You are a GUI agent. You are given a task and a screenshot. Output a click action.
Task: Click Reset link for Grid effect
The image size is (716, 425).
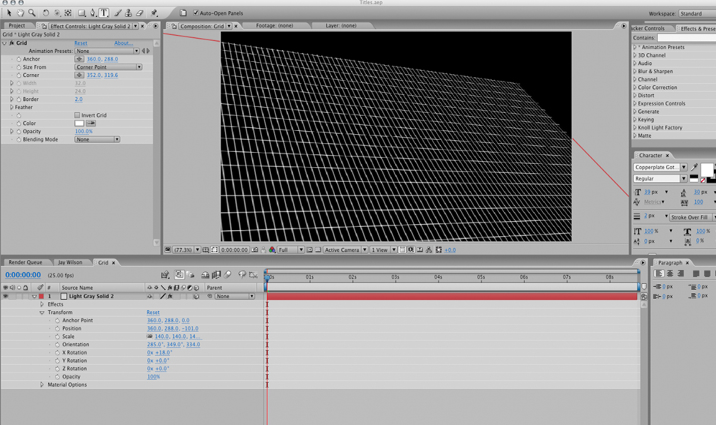pos(81,43)
